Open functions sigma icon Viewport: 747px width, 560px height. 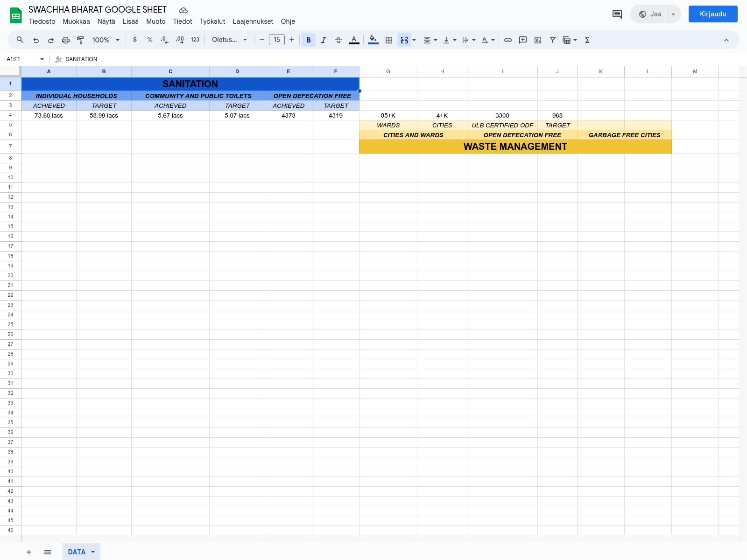587,40
